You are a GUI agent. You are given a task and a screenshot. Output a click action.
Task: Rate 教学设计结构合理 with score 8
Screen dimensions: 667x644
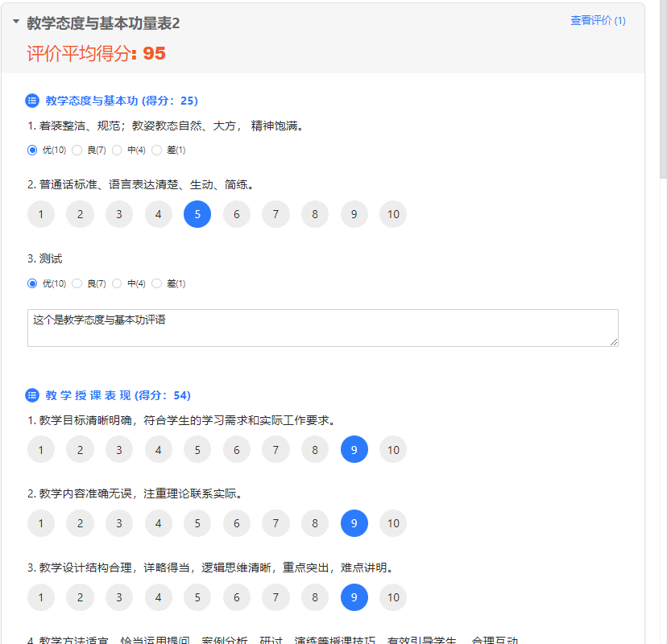point(315,597)
